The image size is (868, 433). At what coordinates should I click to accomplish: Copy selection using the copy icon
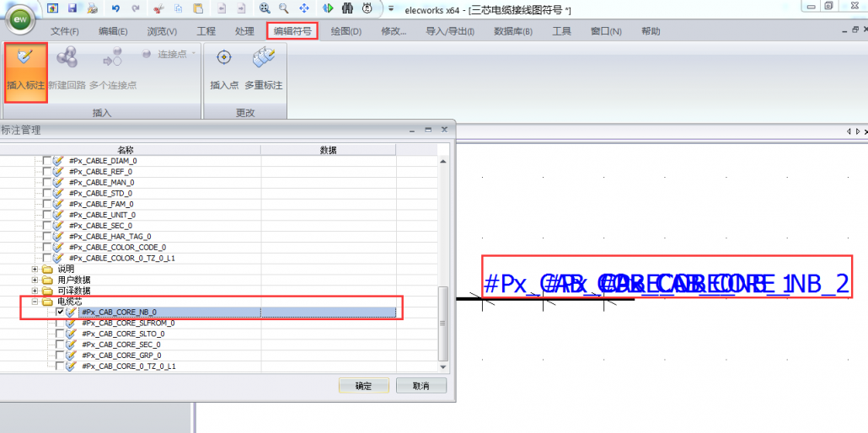[179, 8]
